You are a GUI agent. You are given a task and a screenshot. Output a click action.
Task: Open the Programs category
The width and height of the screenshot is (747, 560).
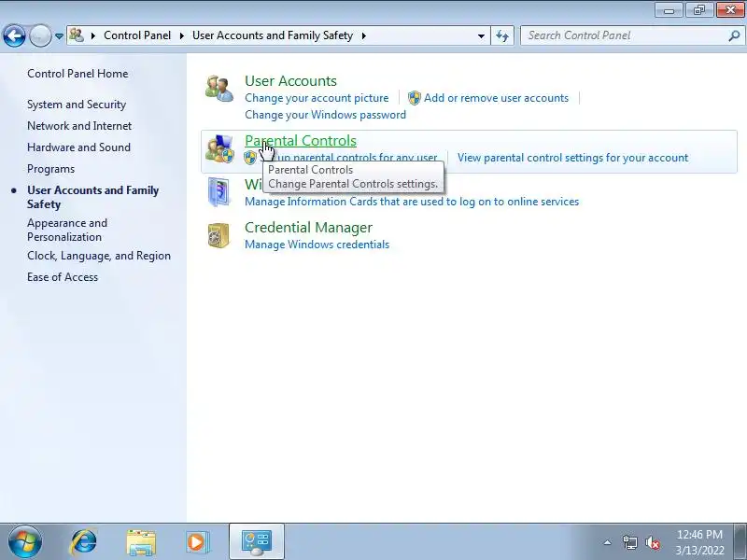(x=51, y=169)
